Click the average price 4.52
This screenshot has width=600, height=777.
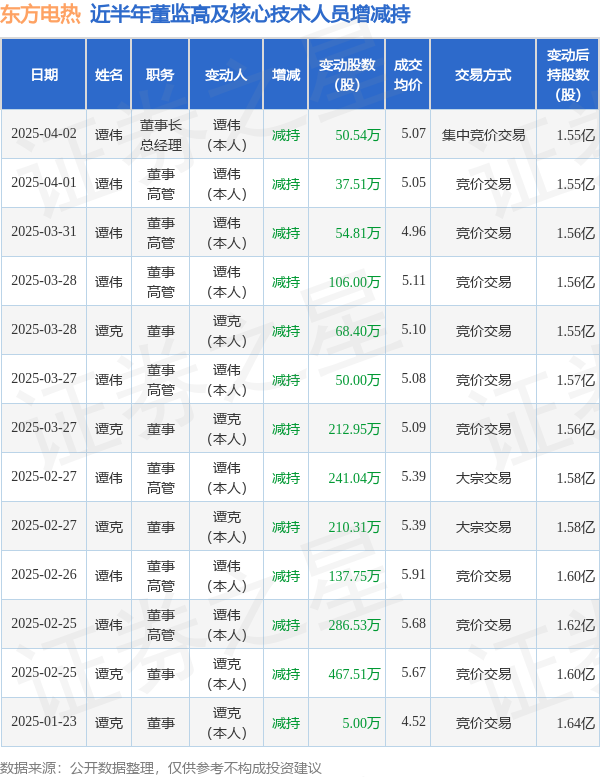413,722
